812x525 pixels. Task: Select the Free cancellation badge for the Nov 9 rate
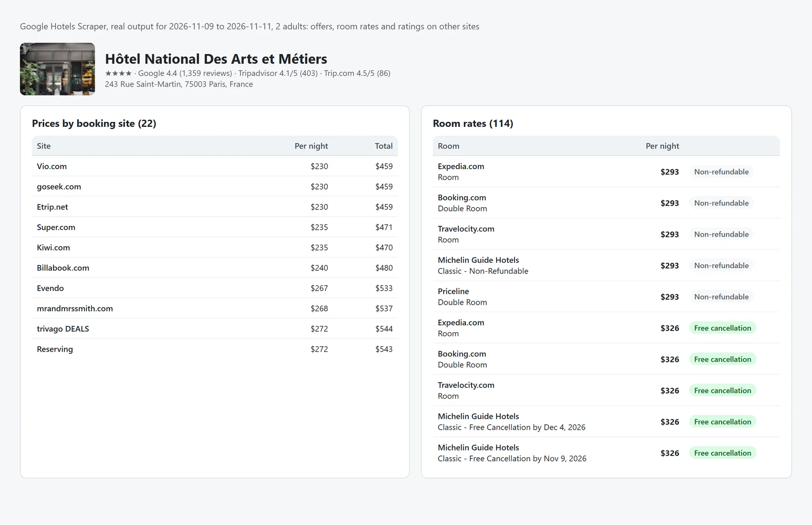723,453
